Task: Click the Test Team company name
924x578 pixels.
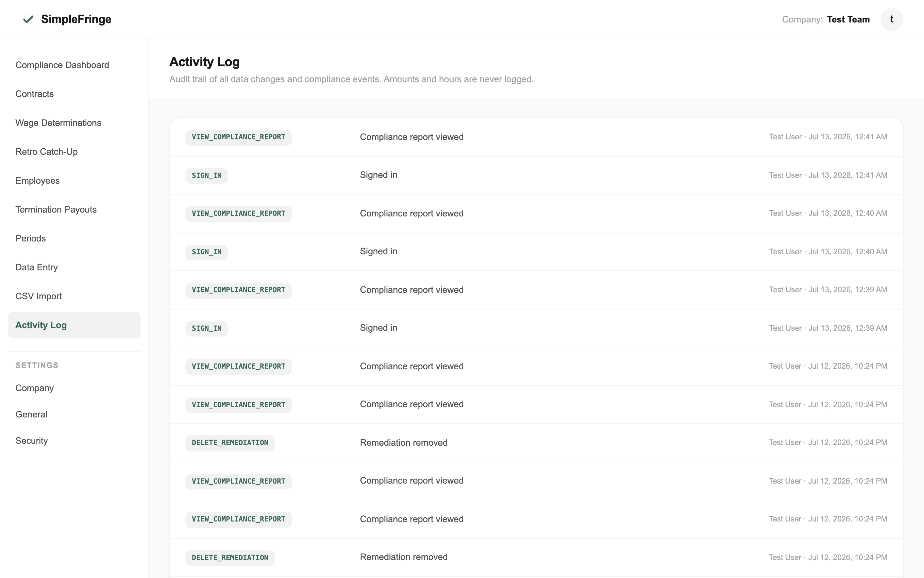Action: click(x=848, y=20)
